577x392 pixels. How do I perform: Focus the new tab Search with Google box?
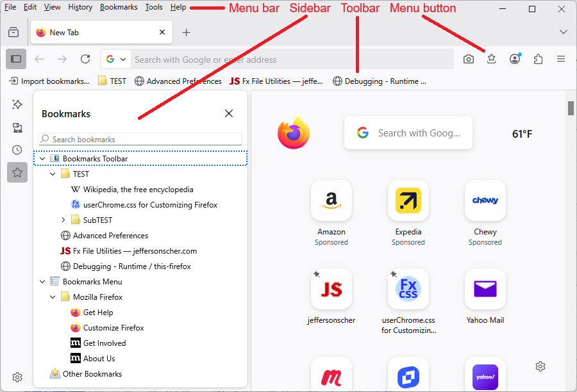(x=408, y=133)
